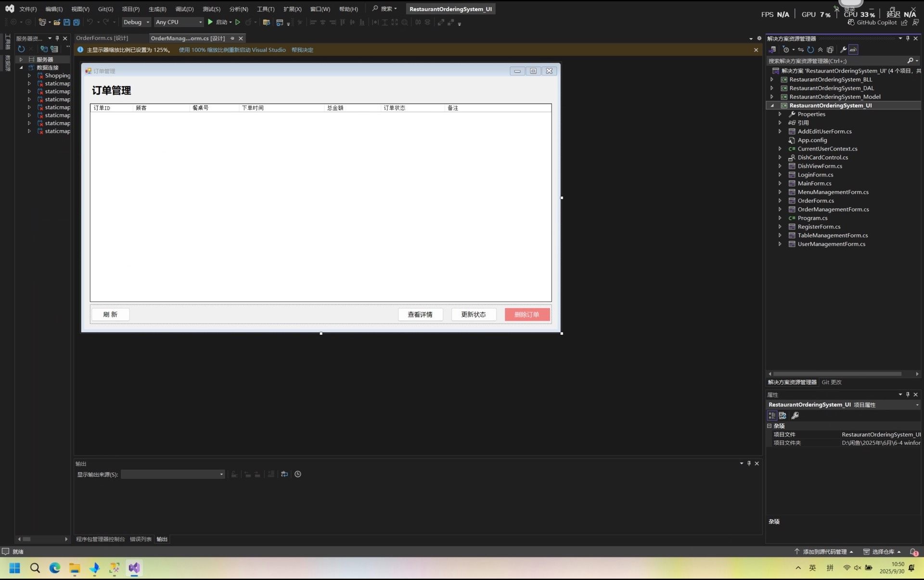
Task: Switch to the OrderForm.cs design tab
Action: [x=102, y=38]
